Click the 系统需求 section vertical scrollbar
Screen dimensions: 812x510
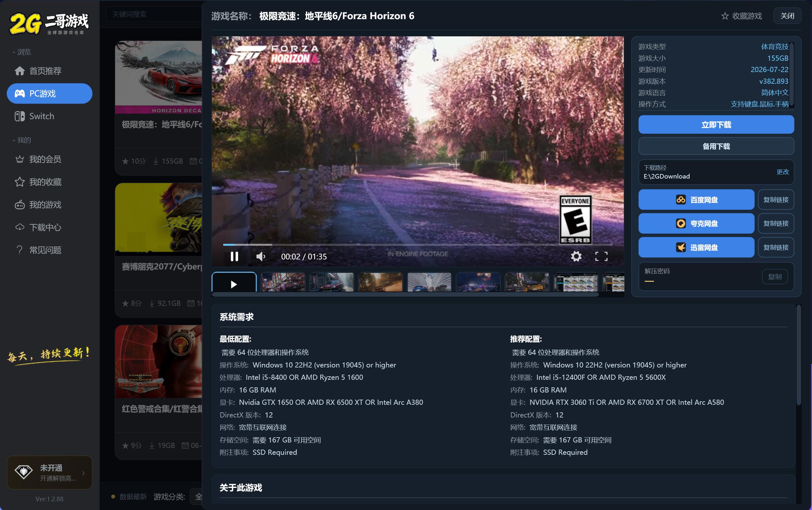pos(798,355)
